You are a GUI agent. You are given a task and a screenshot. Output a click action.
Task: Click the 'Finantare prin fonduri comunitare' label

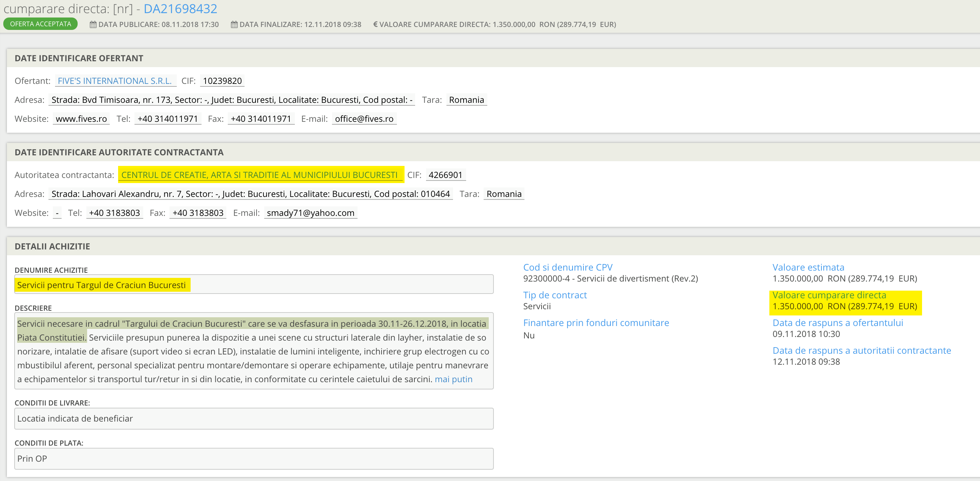pos(596,323)
